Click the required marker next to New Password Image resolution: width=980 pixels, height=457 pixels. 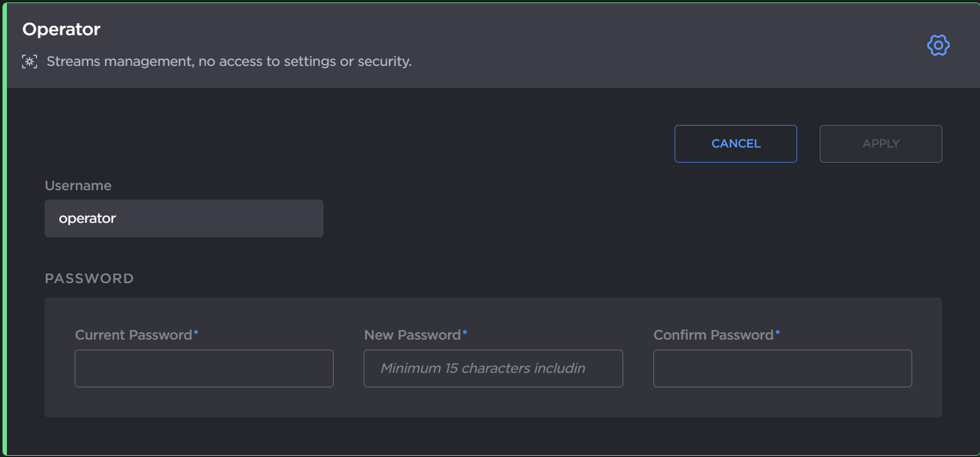pos(465,331)
